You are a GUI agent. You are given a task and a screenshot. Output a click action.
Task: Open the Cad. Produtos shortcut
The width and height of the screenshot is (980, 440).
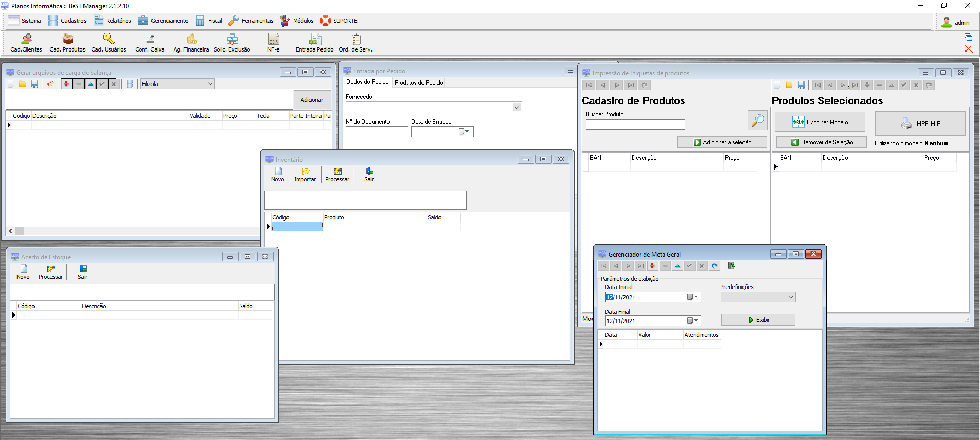tap(67, 43)
